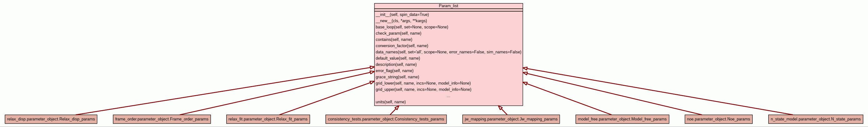The image size is (868, 127).
Task: Select the check_param method line
Action: [x=398, y=33]
